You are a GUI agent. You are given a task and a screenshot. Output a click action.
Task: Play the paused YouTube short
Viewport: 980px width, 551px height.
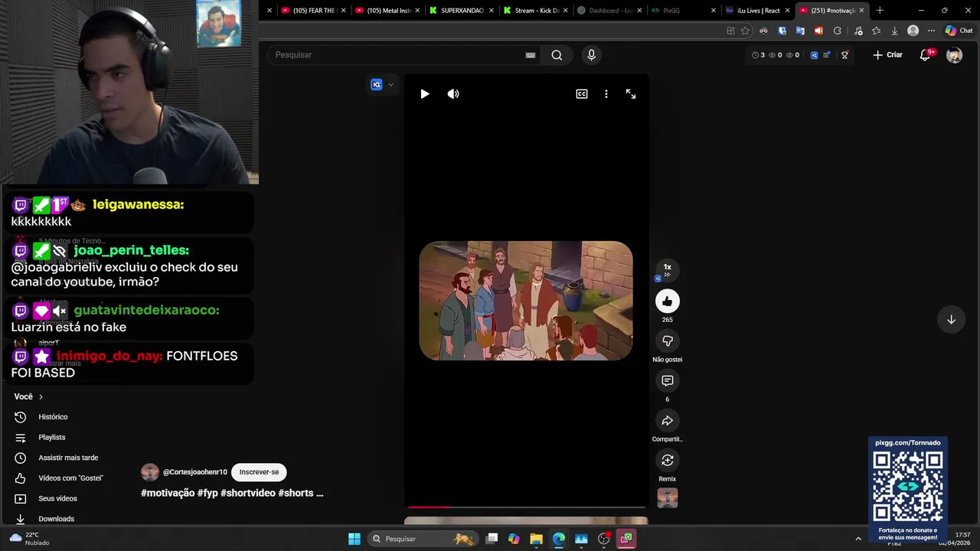425,93
